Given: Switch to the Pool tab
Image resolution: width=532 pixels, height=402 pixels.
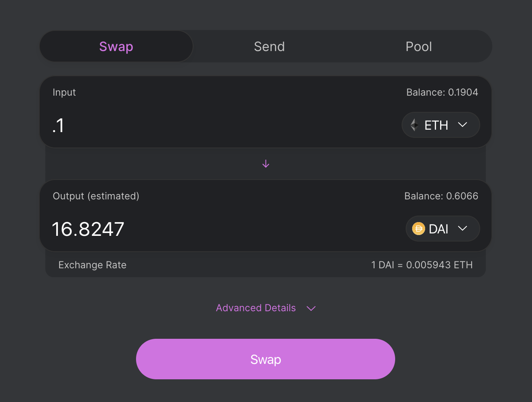Looking at the screenshot, I should (419, 47).
